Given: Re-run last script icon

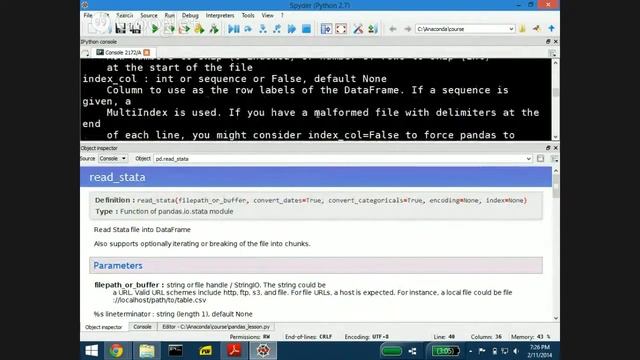Looking at the screenshot, I should coord(214,29).
